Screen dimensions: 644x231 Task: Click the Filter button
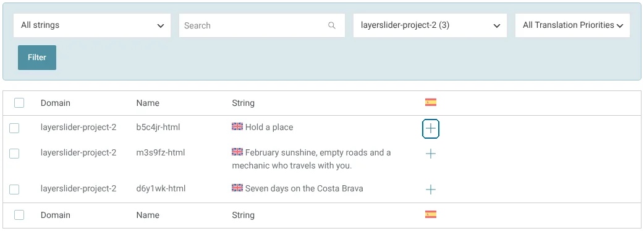click(x=37, y=58)
